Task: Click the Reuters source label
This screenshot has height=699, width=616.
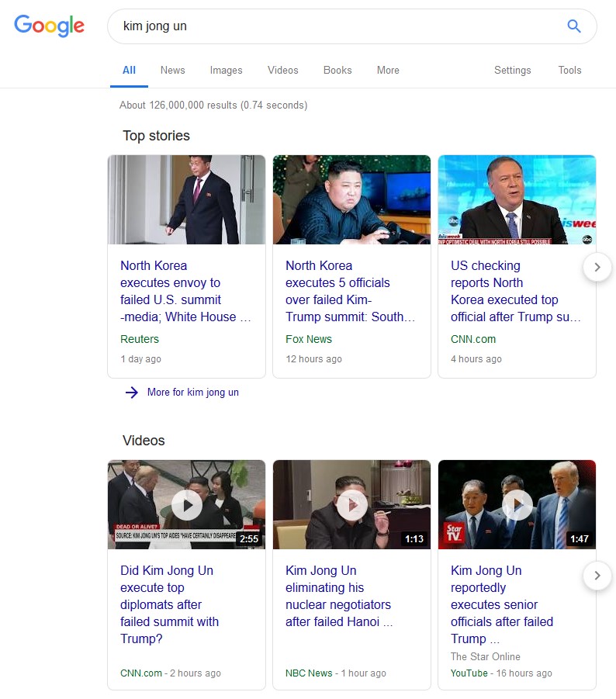Action: click(140, 339)
